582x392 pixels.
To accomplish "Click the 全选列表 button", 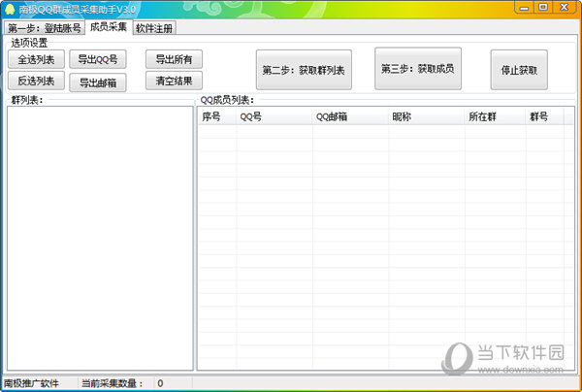I will [x=36, y=59].
